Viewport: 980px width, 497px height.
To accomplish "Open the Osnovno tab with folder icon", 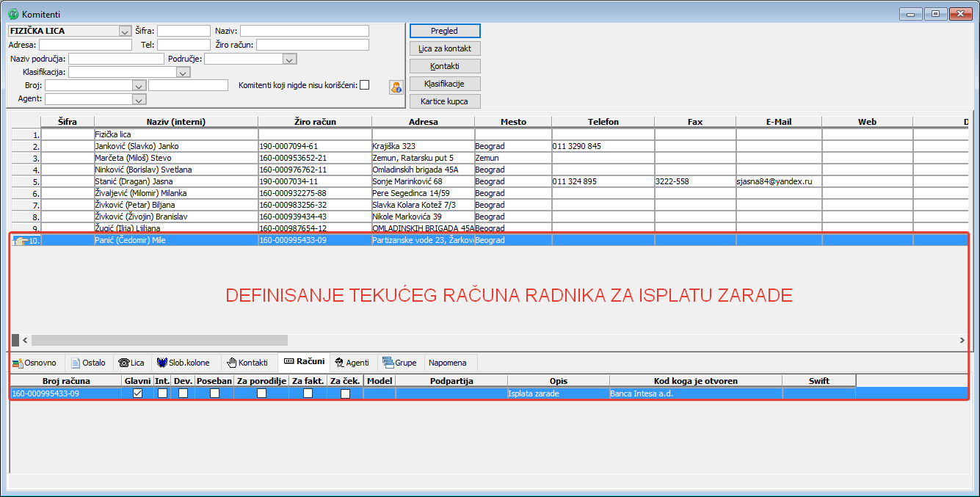I will 35,363.
